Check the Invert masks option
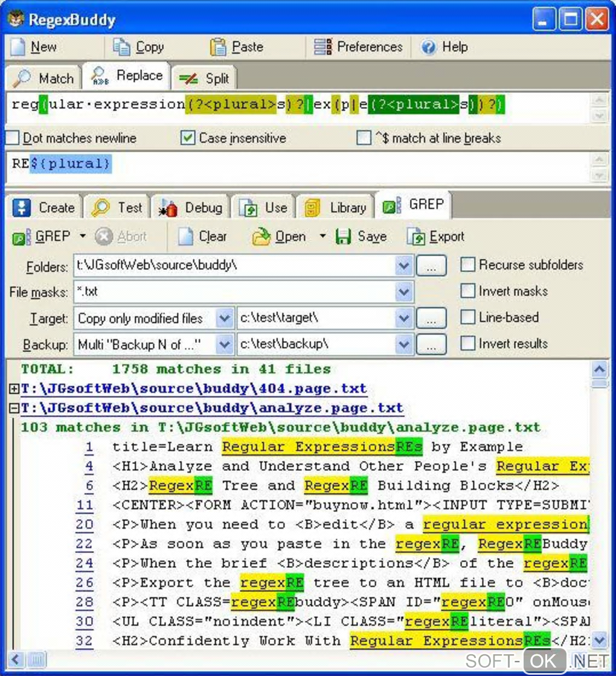616x676 pixels. (467, 291)
